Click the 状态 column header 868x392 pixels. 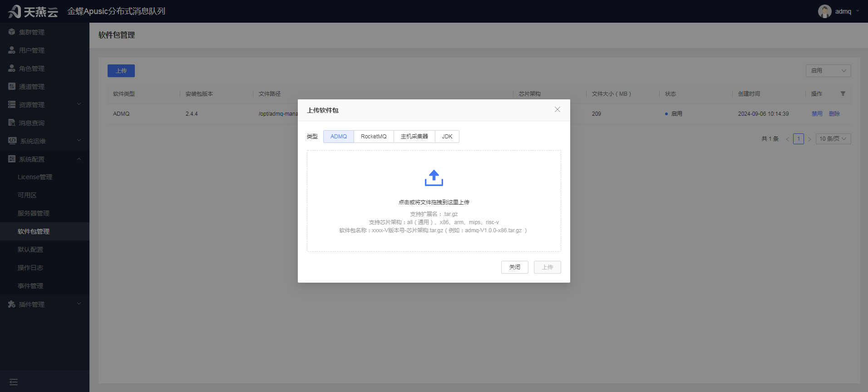pos(671,94)
